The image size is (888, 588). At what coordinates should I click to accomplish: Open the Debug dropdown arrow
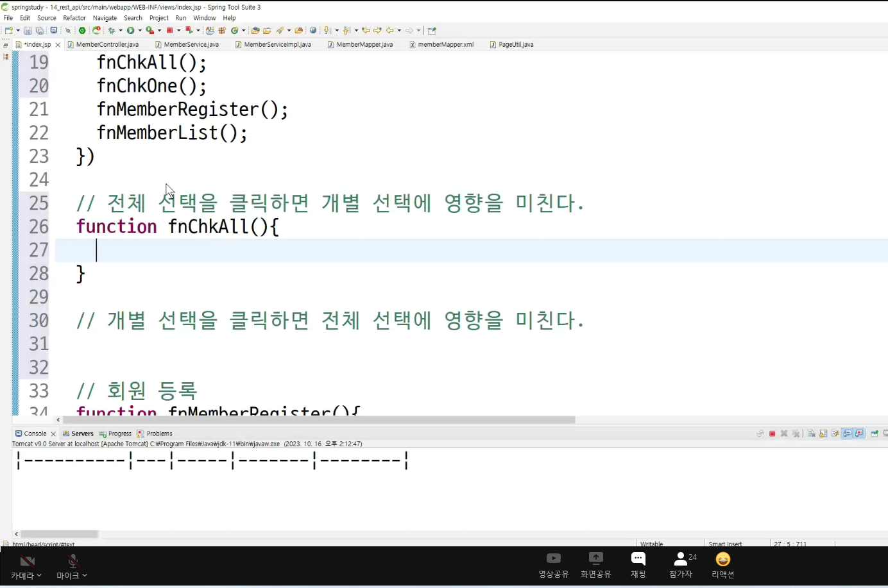tap(121, 30)
